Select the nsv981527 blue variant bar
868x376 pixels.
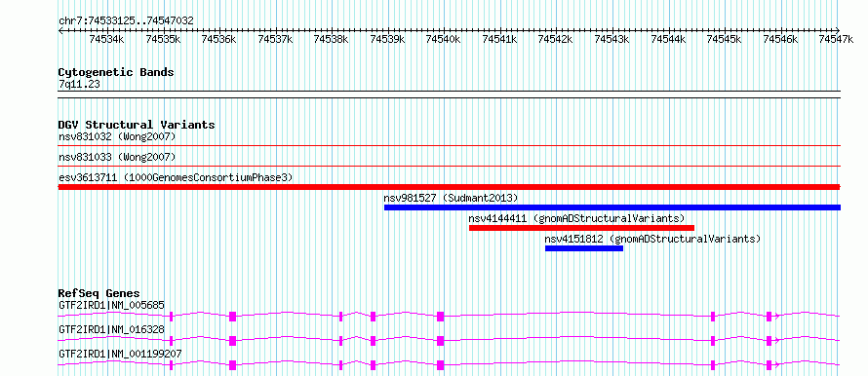pos(612,207)
